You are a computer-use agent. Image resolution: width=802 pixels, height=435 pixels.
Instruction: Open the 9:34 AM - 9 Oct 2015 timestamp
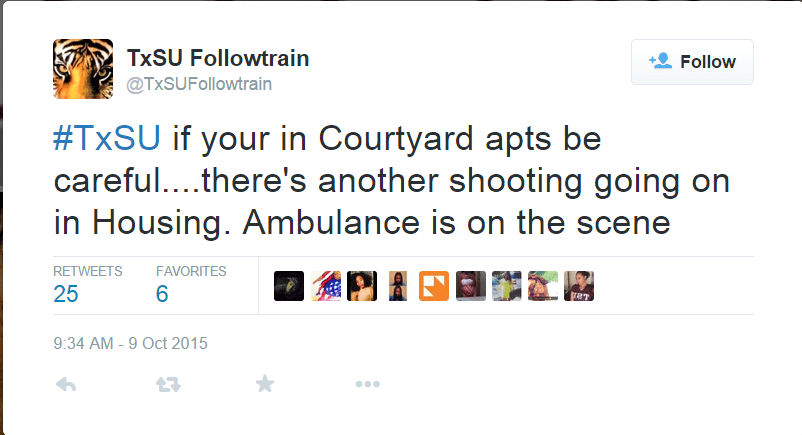pyautogui.click(x=130, y=343)
